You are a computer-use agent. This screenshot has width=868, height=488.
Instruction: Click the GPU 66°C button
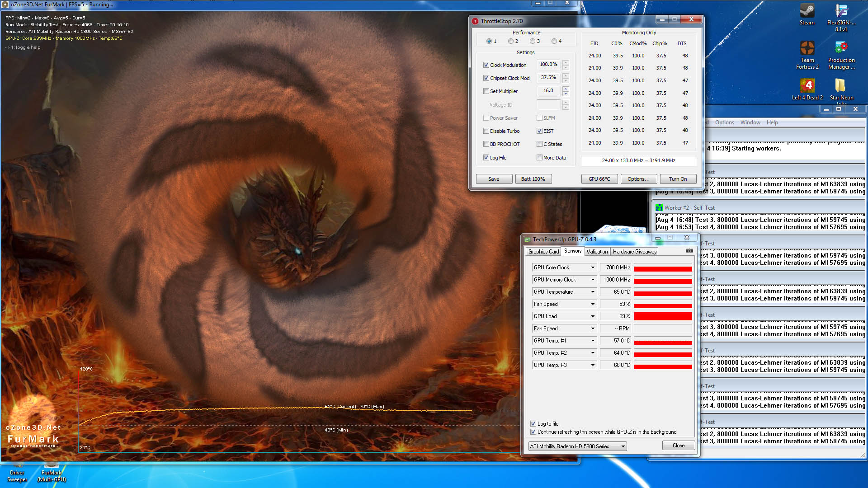tap(599, 179)
